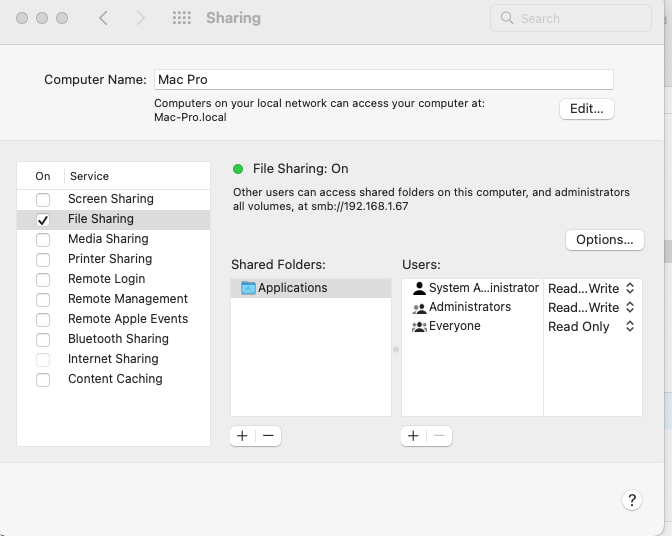Open the help question mark button
The width and height of the screenshot is (672, 536).
coord(631,500)
